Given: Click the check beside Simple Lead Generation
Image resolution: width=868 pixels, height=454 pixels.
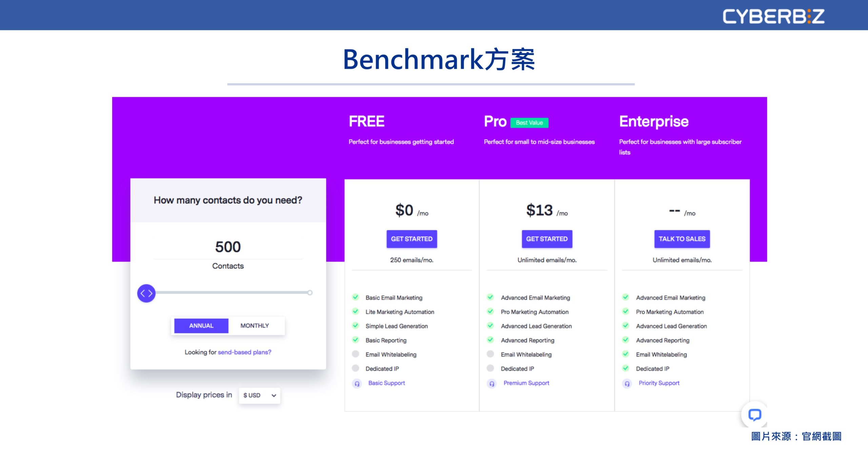Looking at the screenshot, I should point(355,326).
